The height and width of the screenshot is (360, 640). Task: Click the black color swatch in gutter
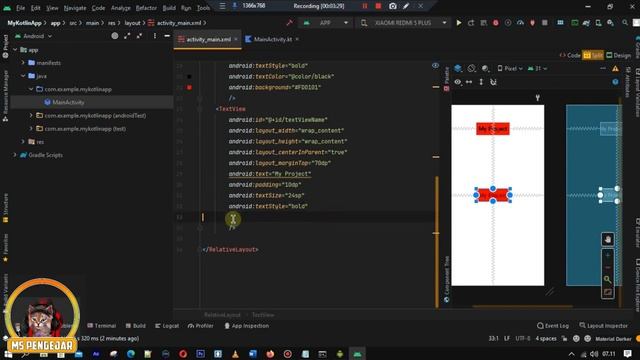coord(189,77)
